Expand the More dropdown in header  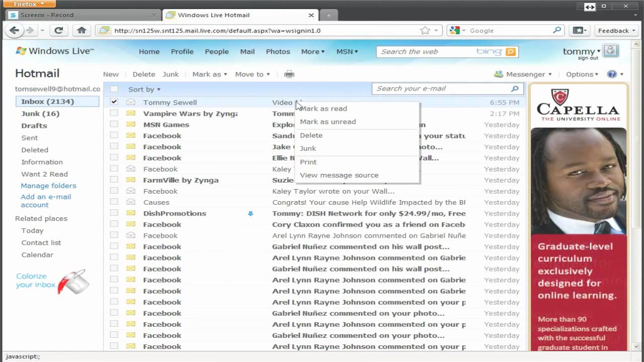(x=312, y=51)
